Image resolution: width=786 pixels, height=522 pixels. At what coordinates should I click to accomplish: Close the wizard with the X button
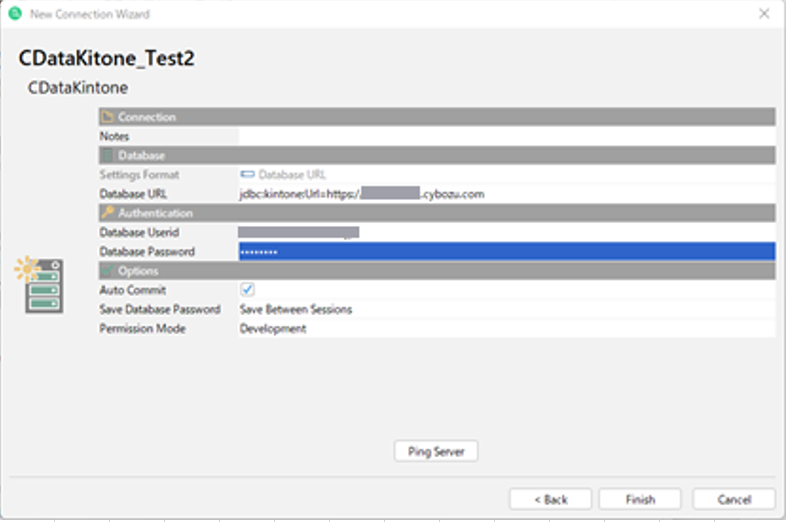tap(764, 14)
